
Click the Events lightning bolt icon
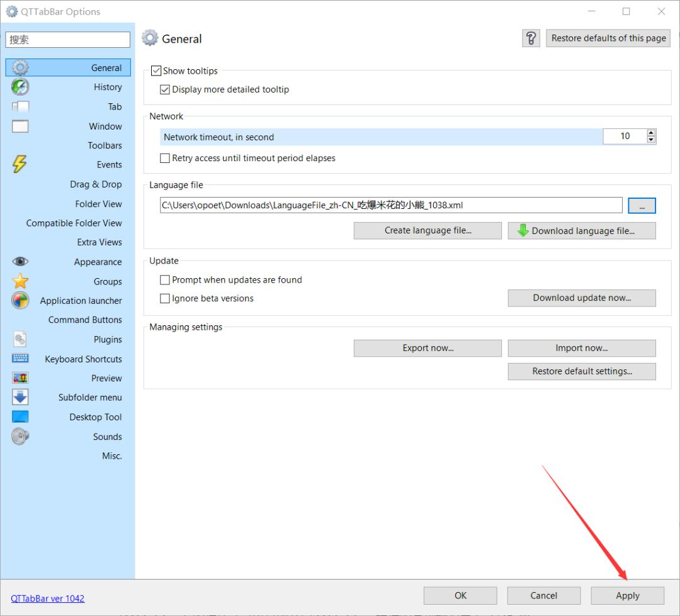click(x=20, y=164)
